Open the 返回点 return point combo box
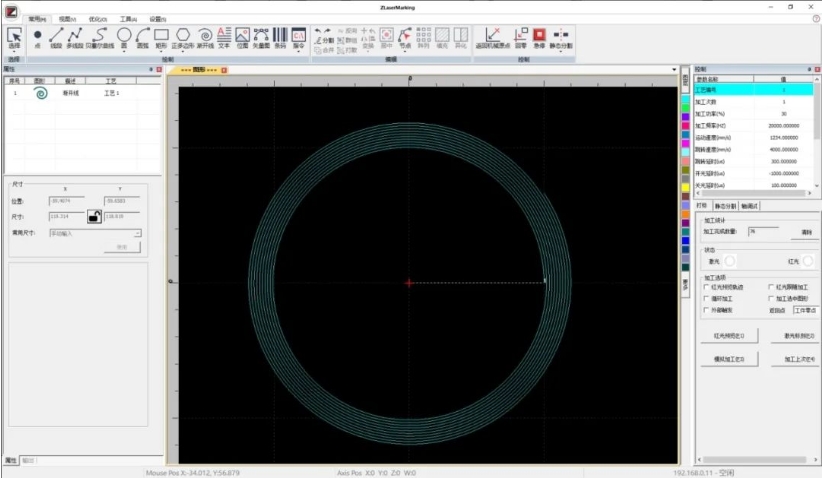The image size is (822, 479). pyautogui.click(x=805, y=310)
